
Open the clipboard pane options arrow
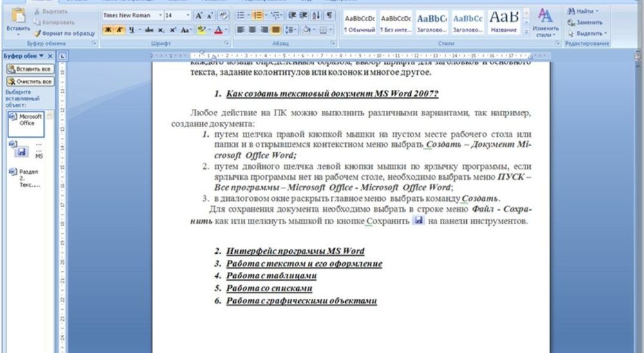coord(41,56)
